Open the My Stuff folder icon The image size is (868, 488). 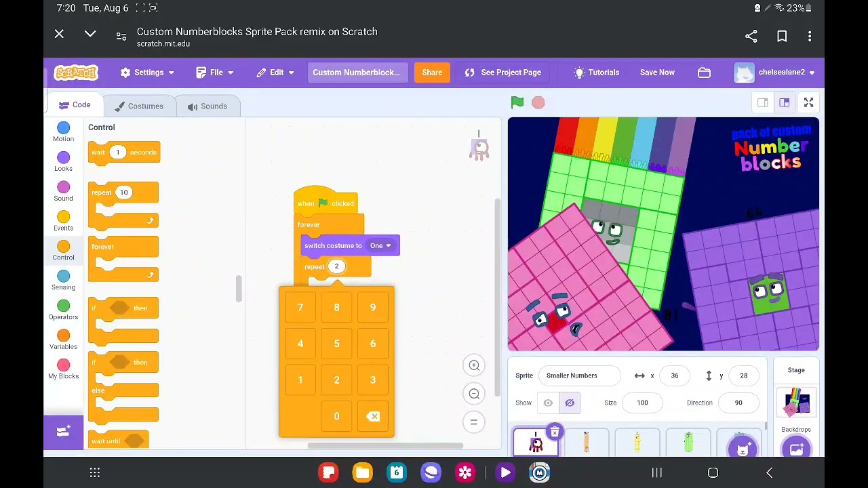(x=704, y=73)
